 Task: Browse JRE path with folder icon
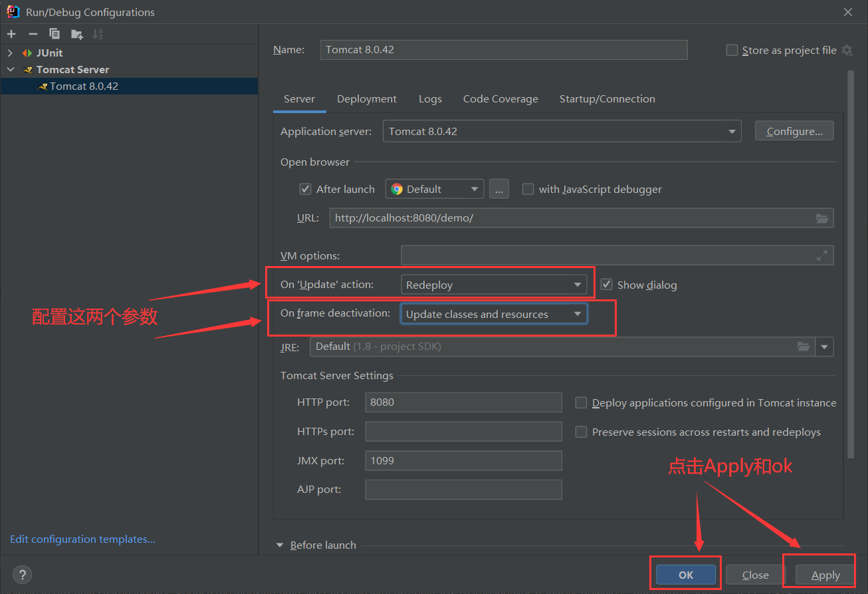point(804,347)
